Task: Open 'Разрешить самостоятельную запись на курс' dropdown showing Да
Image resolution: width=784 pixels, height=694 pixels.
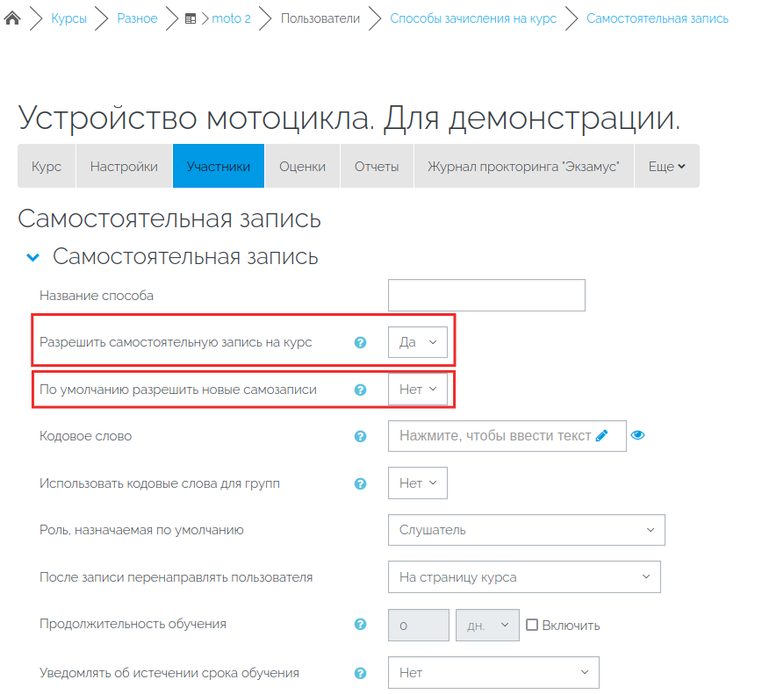Action: click(418, 342)
